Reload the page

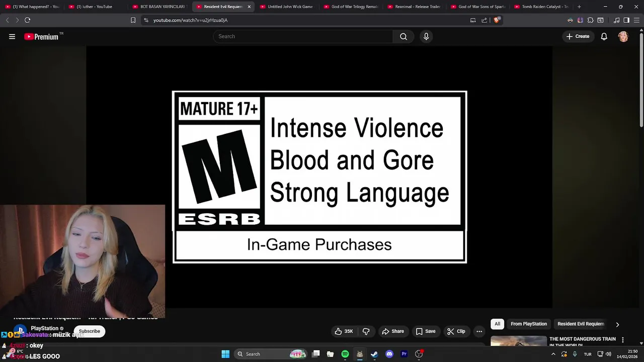click(x=27, y=20)
